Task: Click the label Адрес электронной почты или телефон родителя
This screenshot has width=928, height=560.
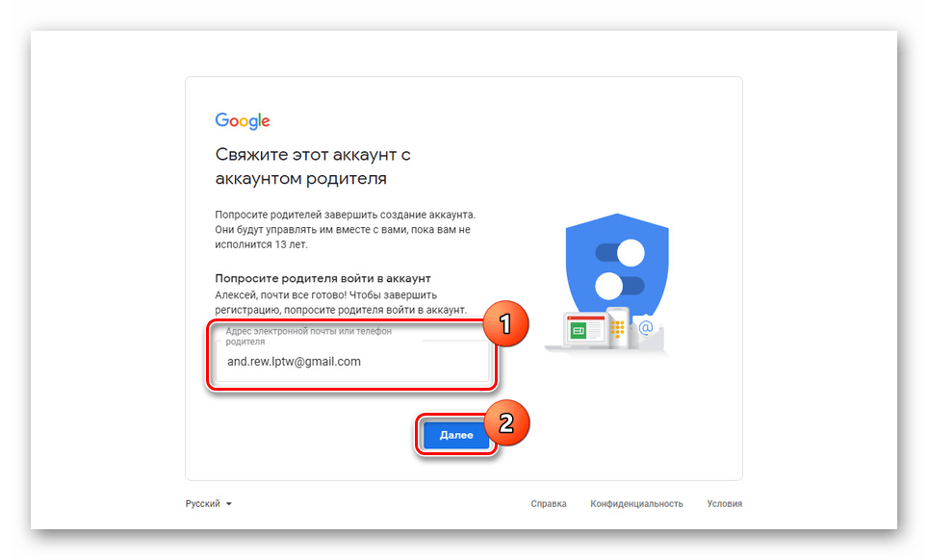Action: (308, 336)
